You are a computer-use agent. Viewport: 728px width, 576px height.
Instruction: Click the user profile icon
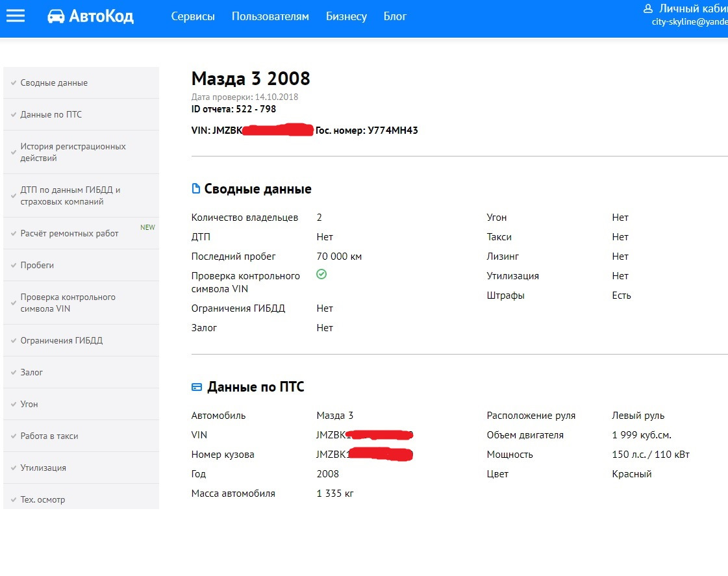pyautogui.click(x=647, y=9)
